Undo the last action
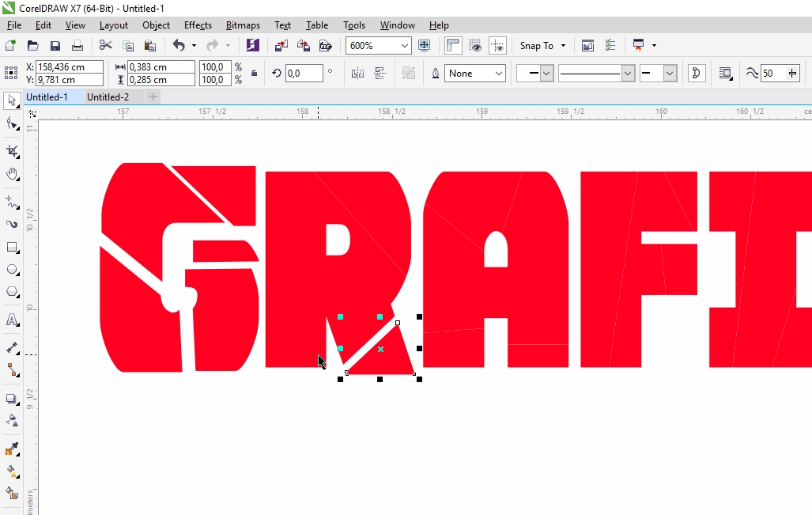Image resolution: width=812 pixels, height=515 pixels. point(180,45)
